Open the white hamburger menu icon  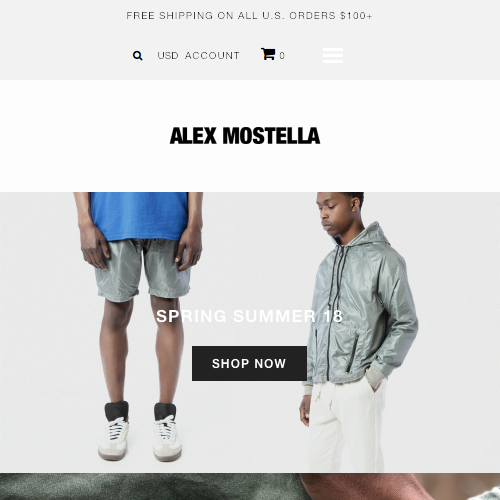click(333, 55)
